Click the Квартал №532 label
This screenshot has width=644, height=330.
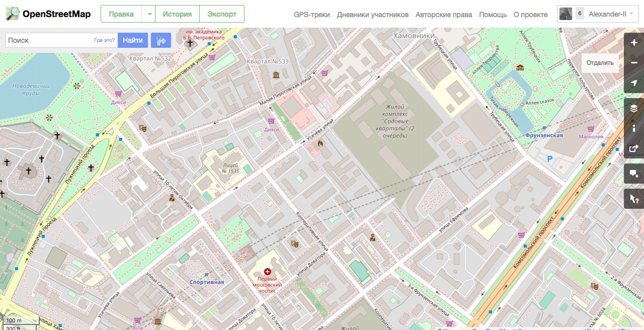(150, 59)
